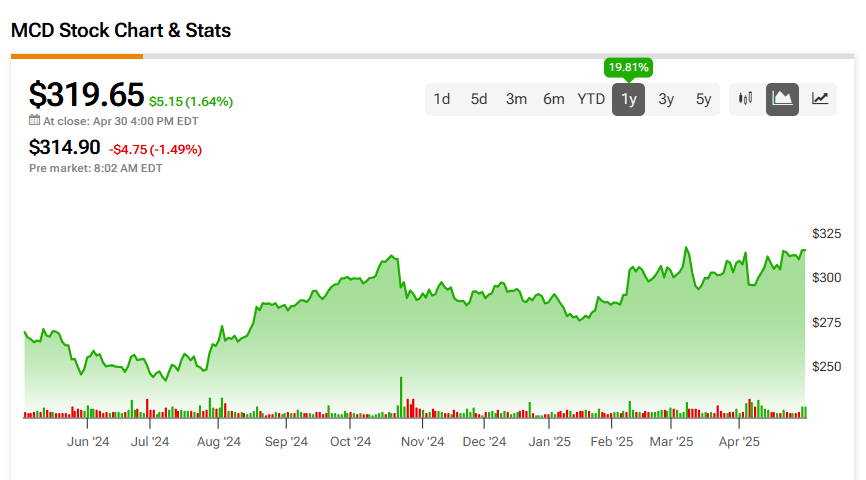Click the At close: Apr 30 timestamp
The height and width of the screenshot is (480, 866).
click(120, 121)
